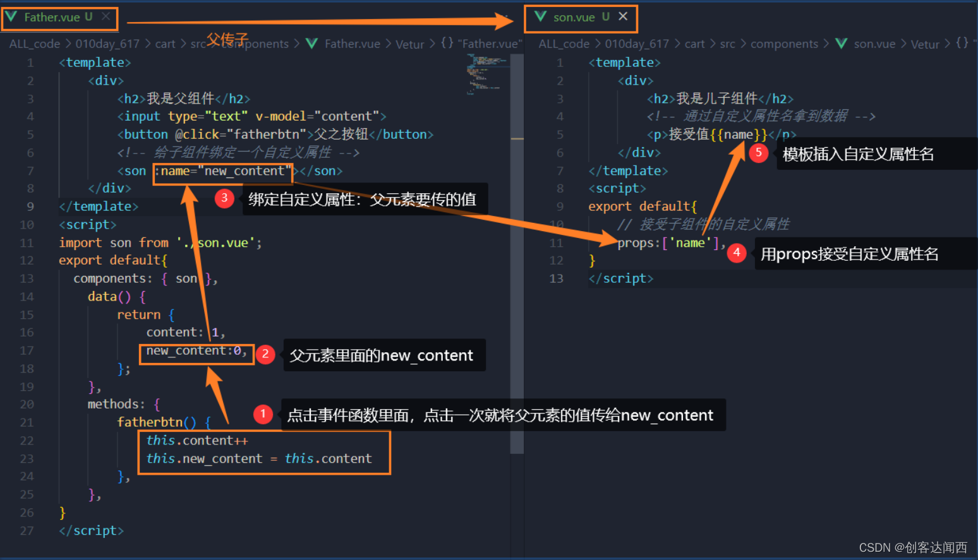
Task: Click line number 13 in son.vue
Action: pos(556,278)
